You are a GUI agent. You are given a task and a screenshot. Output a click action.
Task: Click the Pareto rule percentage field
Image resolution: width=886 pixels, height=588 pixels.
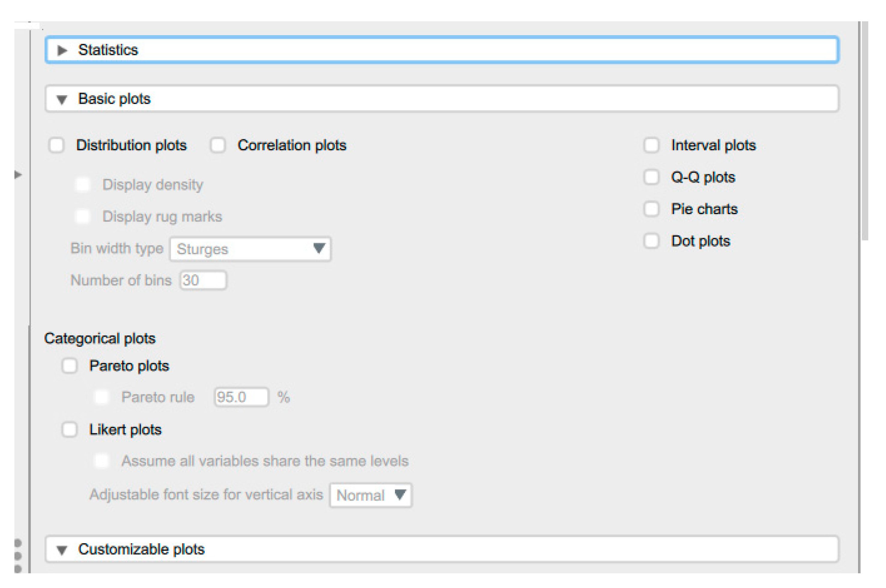[x=241, y=397]
